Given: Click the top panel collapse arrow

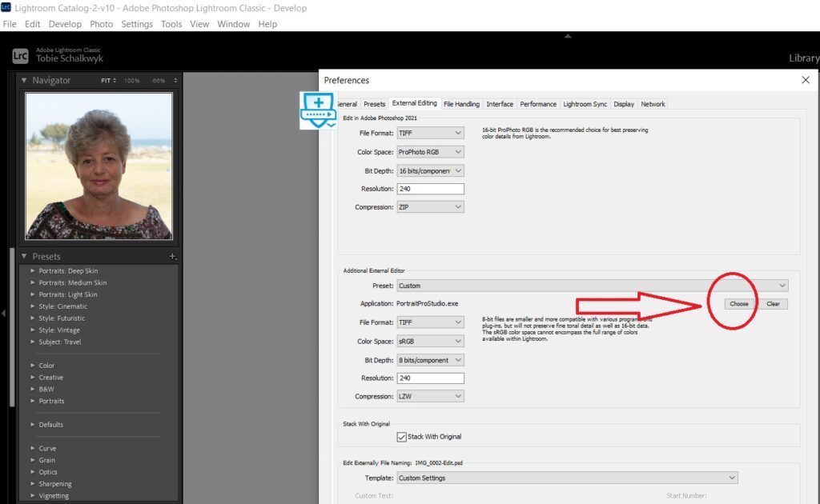Looking at the screenshot, I should point(568,36).
